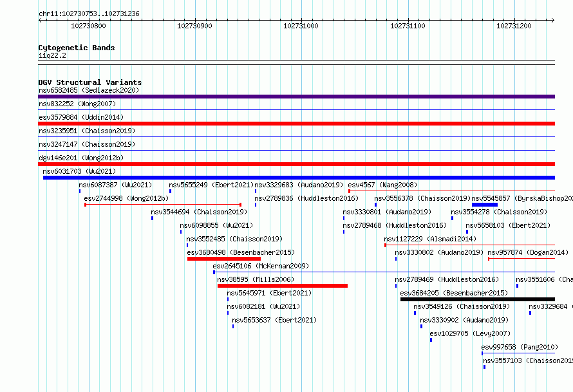Click esv3680498 (Besenbacher2015) label
This screenshot has width=573, height=392.
(241, 252)
